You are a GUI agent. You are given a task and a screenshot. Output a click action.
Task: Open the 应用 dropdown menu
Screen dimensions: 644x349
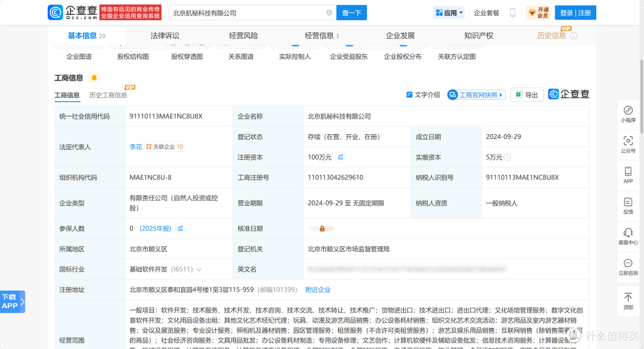click(x=449, y=13)
